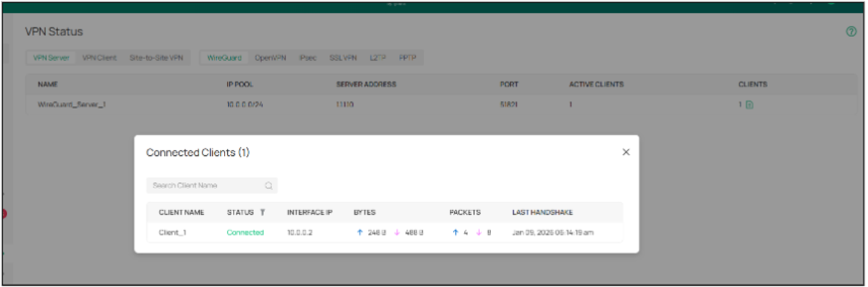The width and height of the screenshot is (868, 287).
Task: Click the bytes download arrow icon
Action: tap(396, 232)
